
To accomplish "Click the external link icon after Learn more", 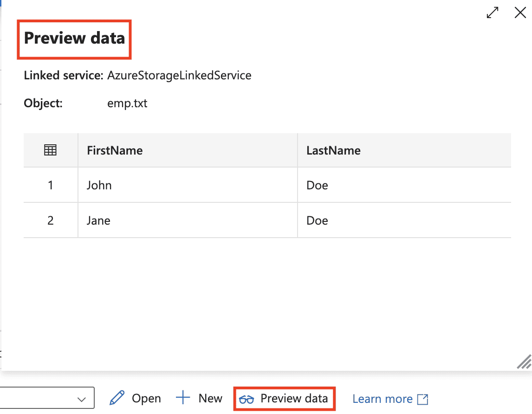I will pos(423,399).
